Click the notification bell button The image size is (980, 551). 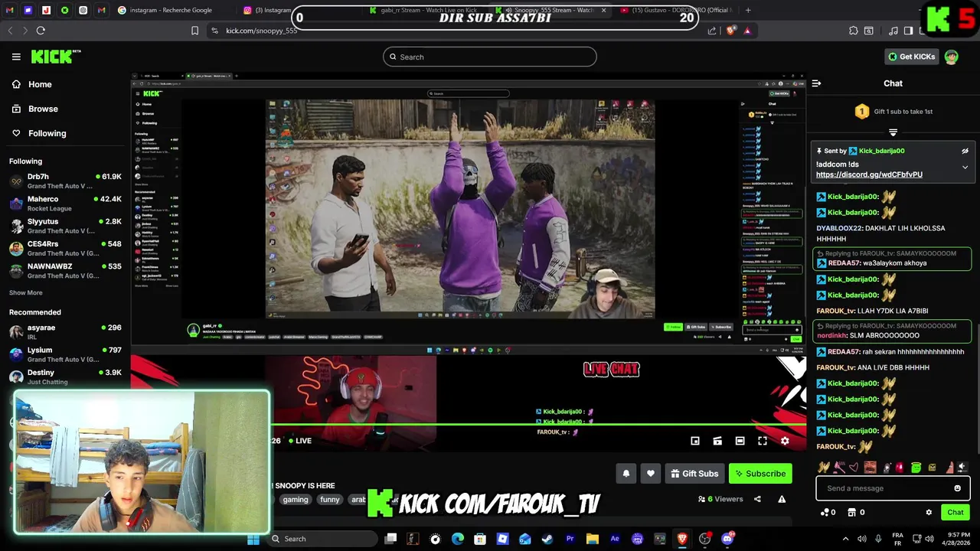click(x=626, y=474)
